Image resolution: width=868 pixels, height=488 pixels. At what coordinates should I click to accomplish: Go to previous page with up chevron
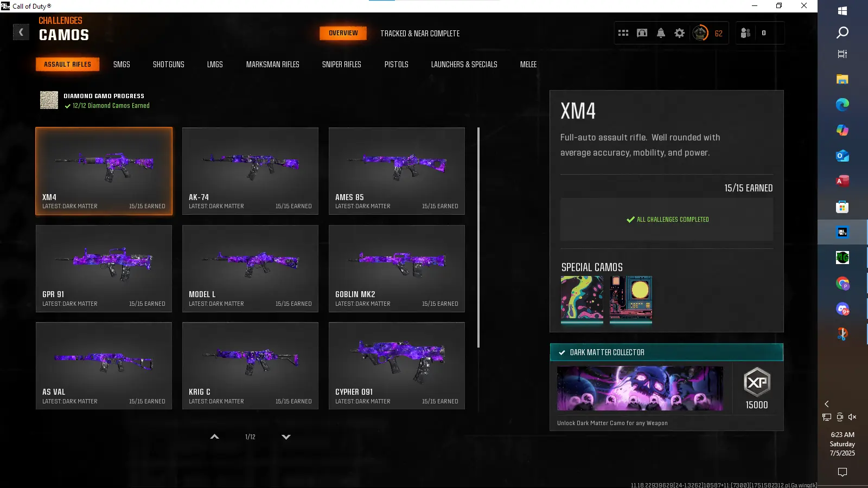pos(215,437)
